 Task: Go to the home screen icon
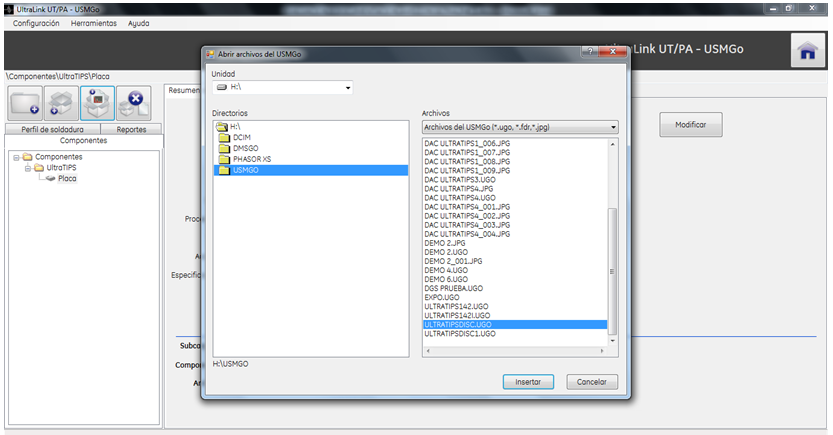point(808,51)
